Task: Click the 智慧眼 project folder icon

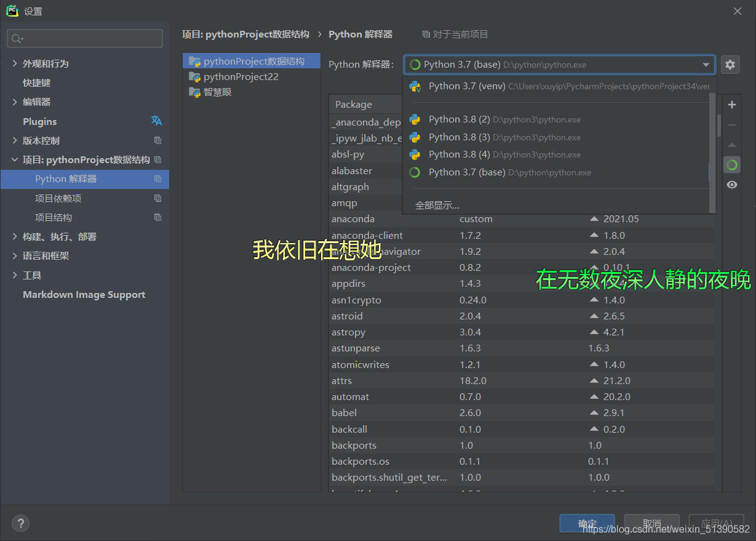Action: pos(194,92)
